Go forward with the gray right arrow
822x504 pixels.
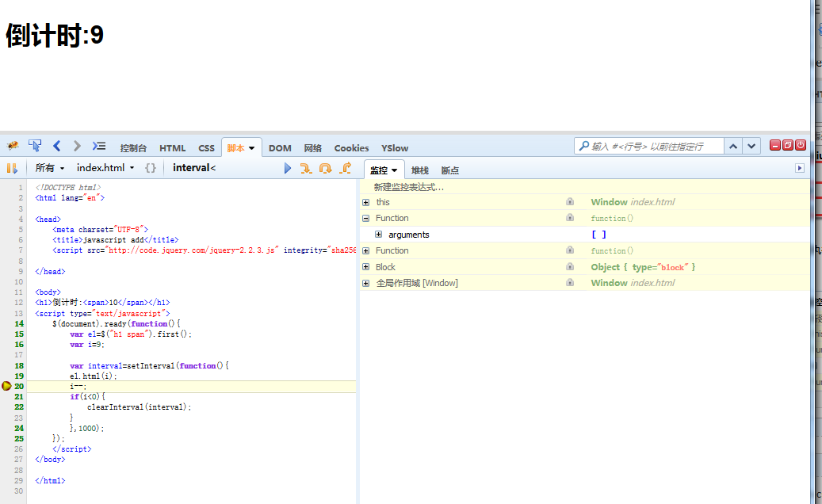(x=77, y=146)
